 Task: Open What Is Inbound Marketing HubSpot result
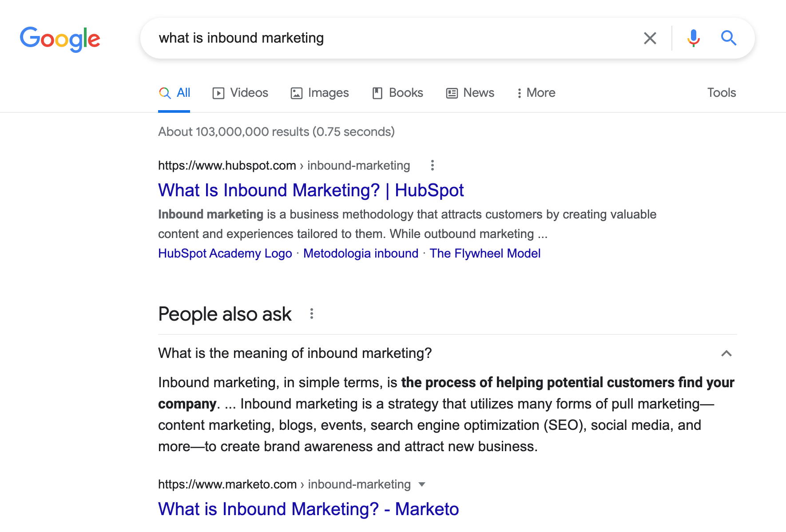[x=311, y=190]
